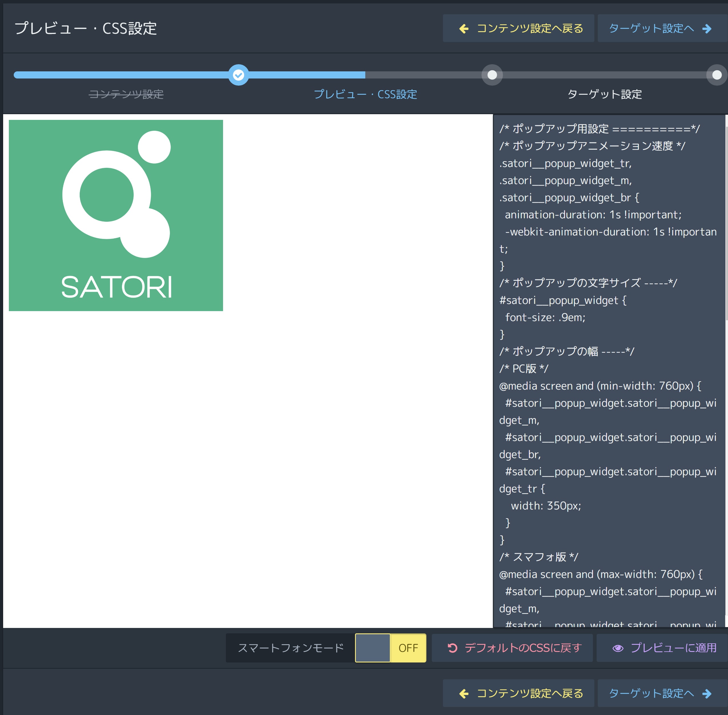This screenshot has height=715, width=728.
Task: Click 'animation-duration: 1s !important;' line
Action: click(593, 214)
